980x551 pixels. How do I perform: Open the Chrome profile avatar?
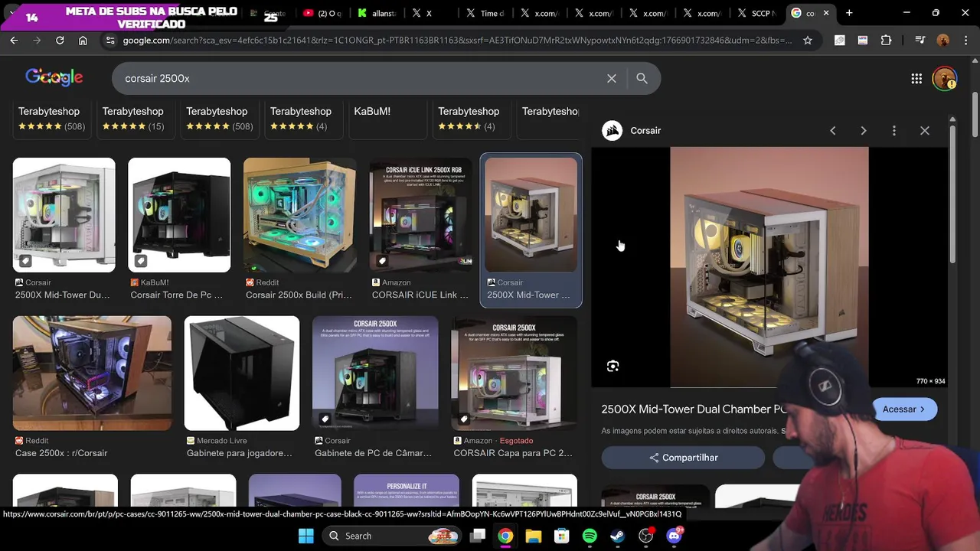click(x=943, y=40)
